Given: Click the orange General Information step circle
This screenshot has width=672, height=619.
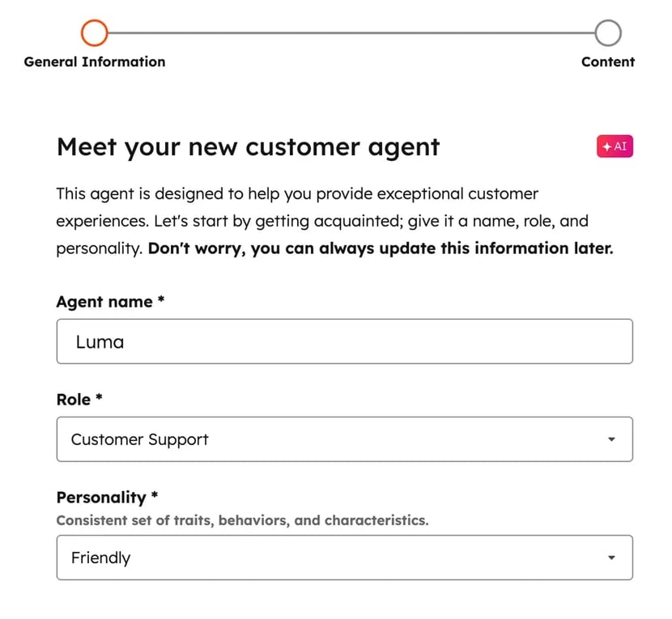Looking at the screenshot, I should (x=94, y=33).
